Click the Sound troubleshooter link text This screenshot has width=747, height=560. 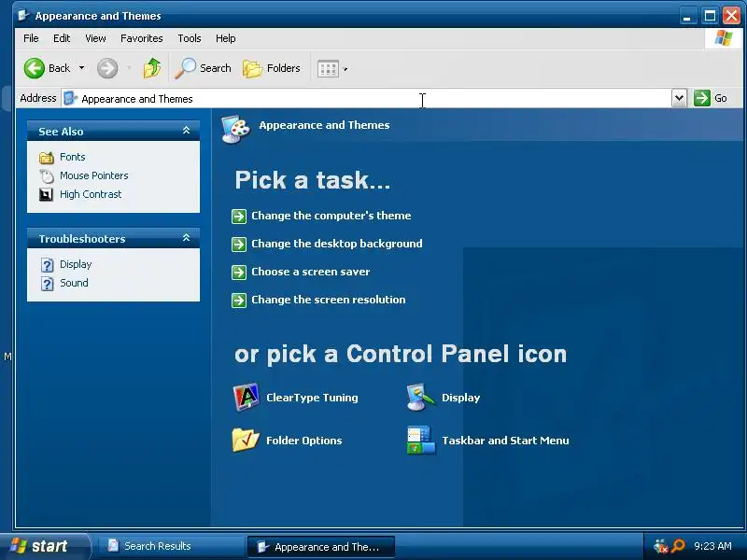[x=74, y=283]
